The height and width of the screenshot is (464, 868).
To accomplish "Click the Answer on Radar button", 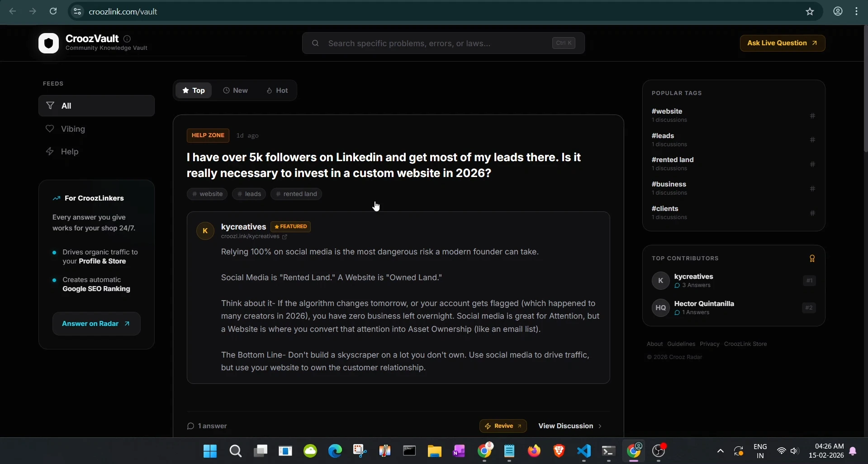I will (96, 324).
